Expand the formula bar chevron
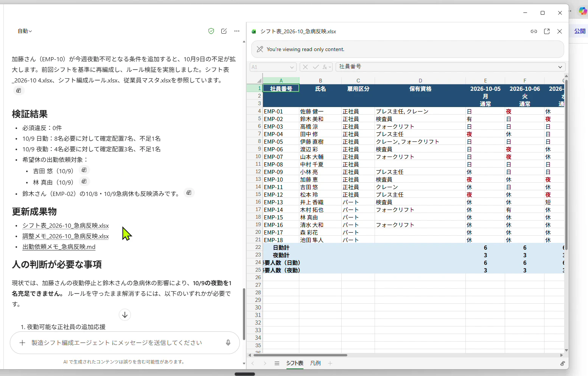Screen dimensions: 588x376 click(560, 67)
